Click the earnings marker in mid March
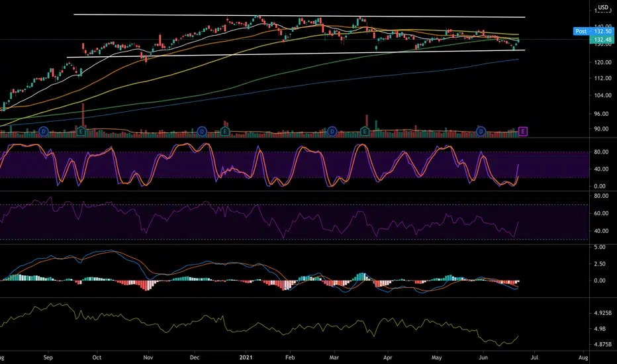The width and height of the screenshot is (617, 364). tap(365, 131)
